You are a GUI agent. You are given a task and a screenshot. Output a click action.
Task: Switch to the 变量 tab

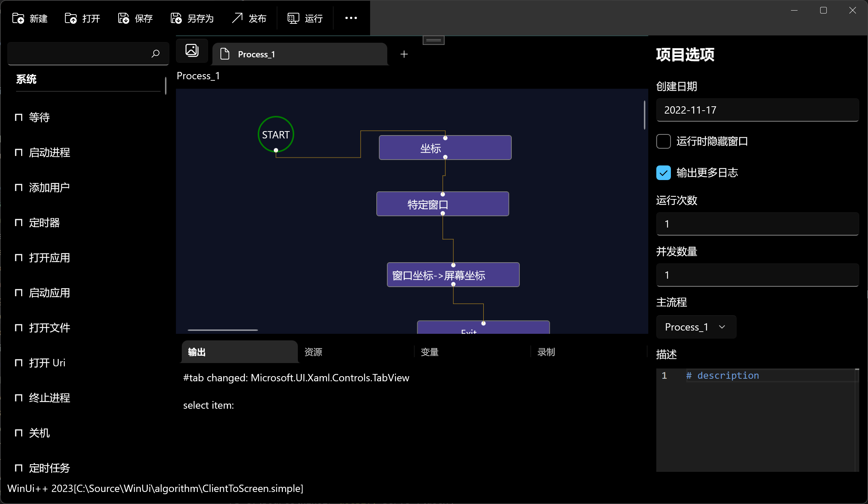pos(430,352)
